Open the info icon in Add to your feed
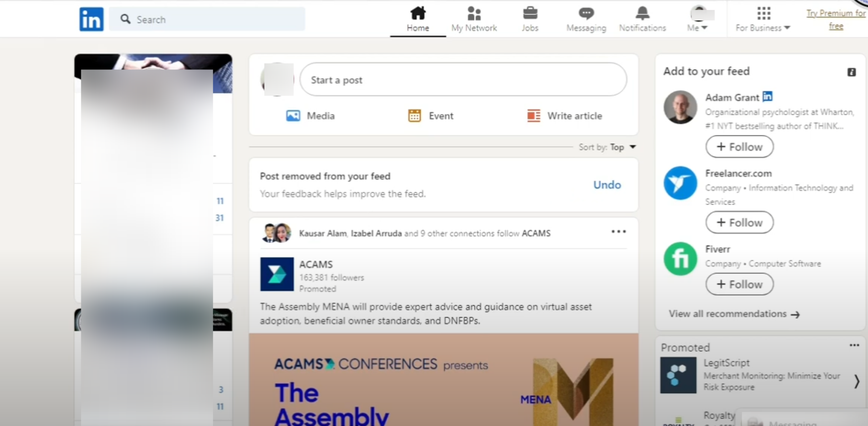Viewport: 868px width, 426px height. coord(852,72)
